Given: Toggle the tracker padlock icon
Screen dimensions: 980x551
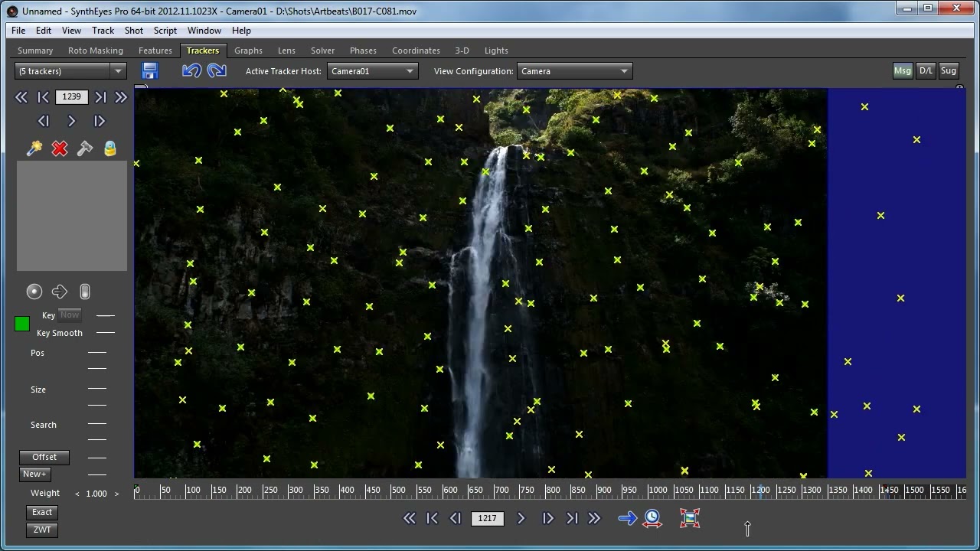Looking at the screenshot, I should [110, 148].
